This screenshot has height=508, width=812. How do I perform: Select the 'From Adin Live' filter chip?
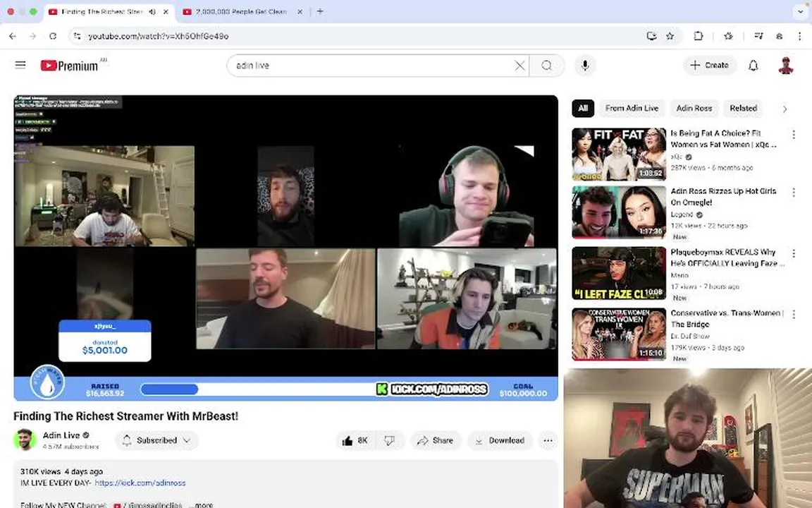click(x=632, y=109)
